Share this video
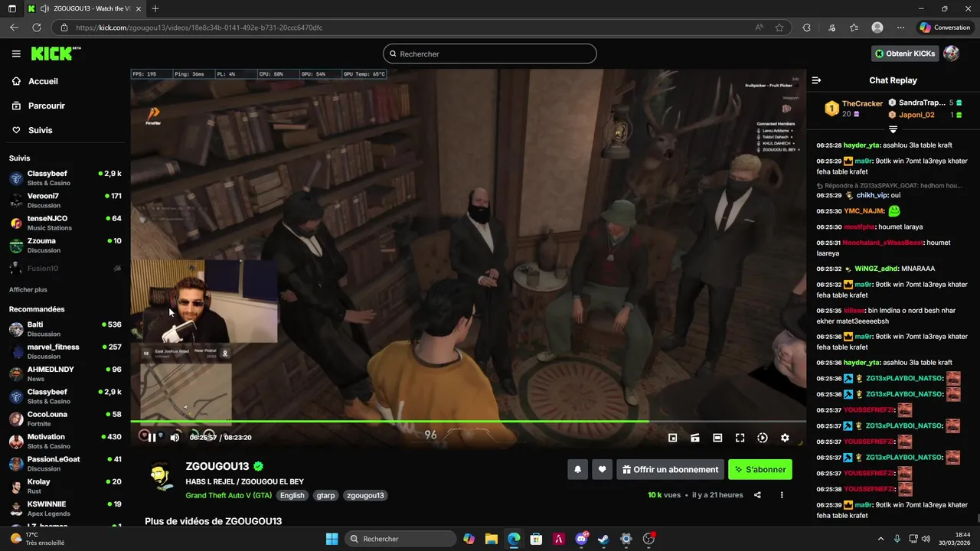This screenshot has height=551, width=980. 757,495
